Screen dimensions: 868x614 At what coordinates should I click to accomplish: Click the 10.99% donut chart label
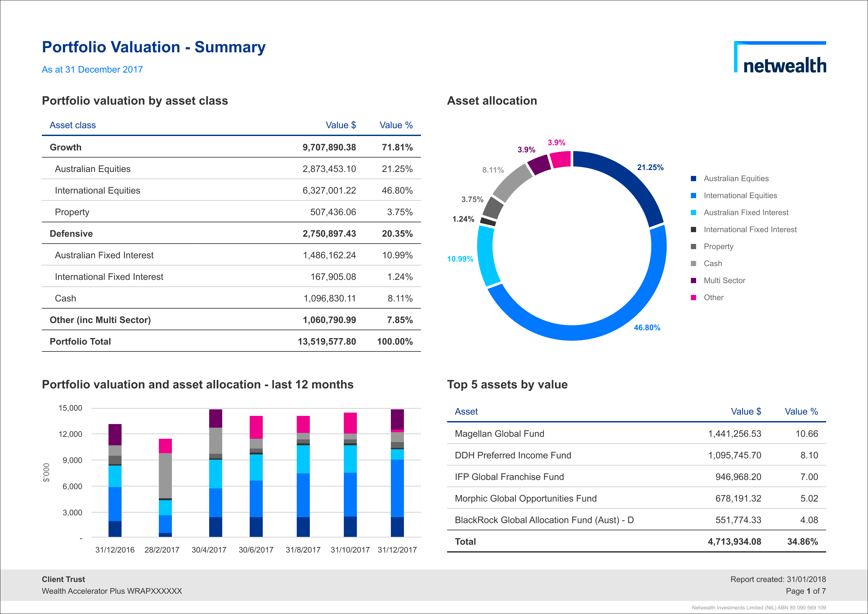(460, 259)
